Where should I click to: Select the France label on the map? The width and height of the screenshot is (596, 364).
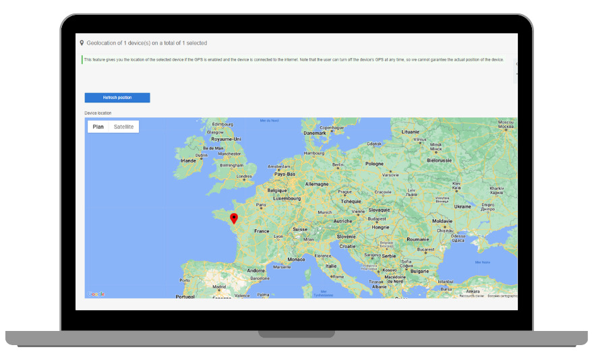[x=262, y=231]
